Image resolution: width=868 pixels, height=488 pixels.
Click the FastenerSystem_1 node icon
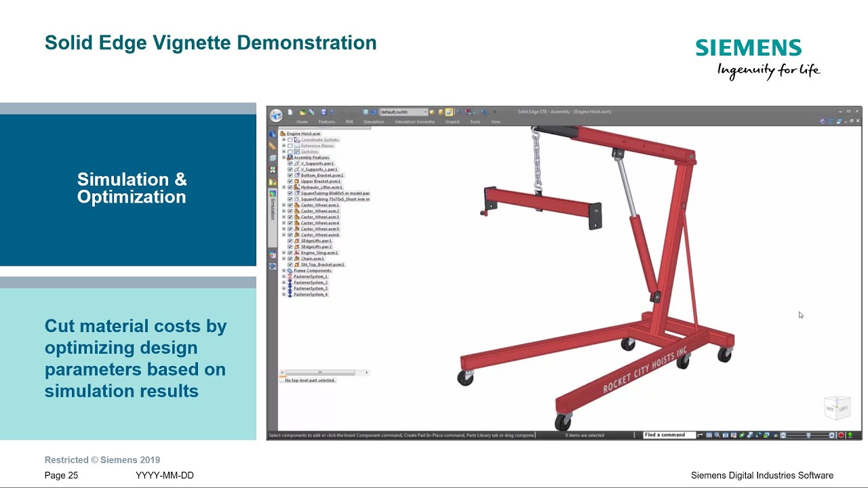point(290,277)
